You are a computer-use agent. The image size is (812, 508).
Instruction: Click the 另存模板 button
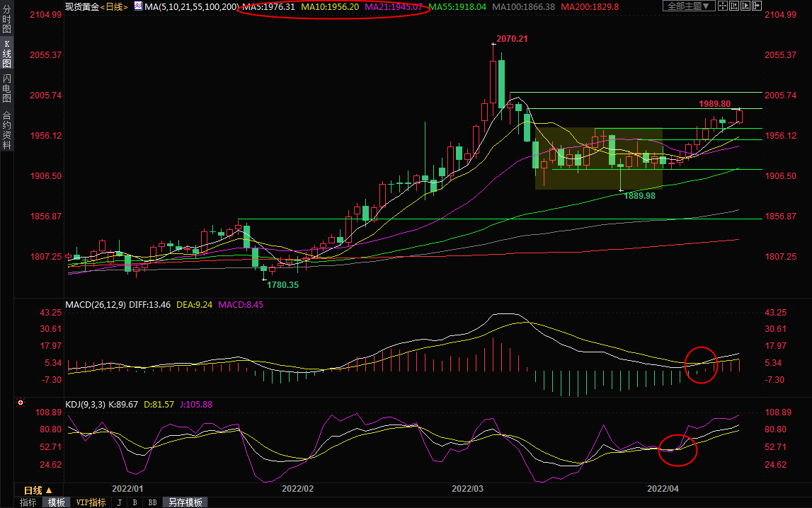(185, 502)
